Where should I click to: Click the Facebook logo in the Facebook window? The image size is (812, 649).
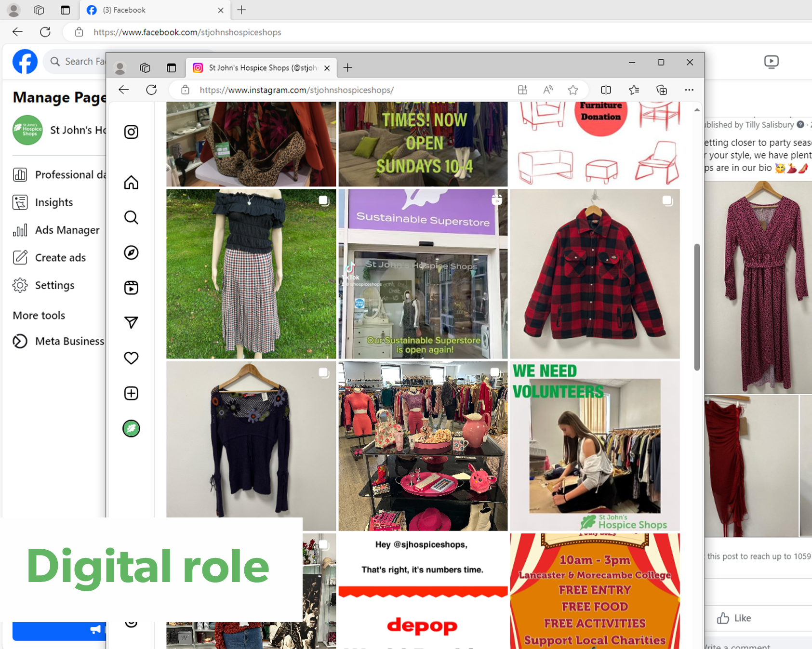tap(25, 62)
